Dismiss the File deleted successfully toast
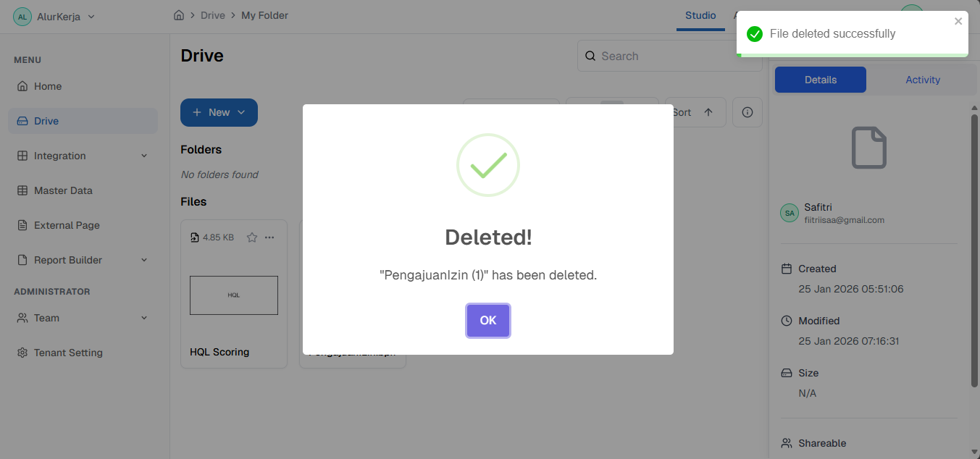980x459 pixels. (958, 22)
